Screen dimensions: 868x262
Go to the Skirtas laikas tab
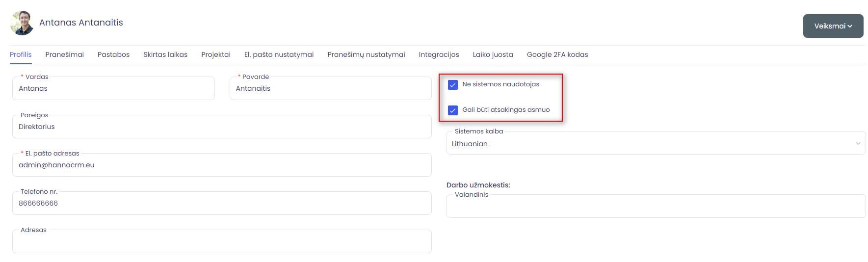[165, 54]
